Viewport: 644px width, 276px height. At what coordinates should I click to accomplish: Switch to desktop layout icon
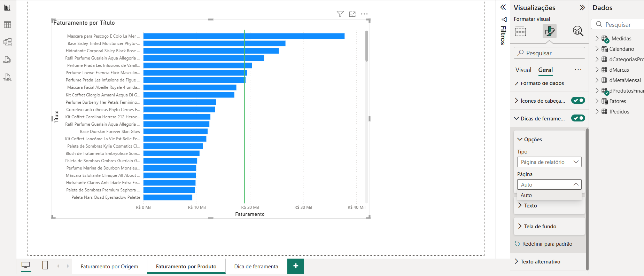pyautogui.click(x=26, y=265)
